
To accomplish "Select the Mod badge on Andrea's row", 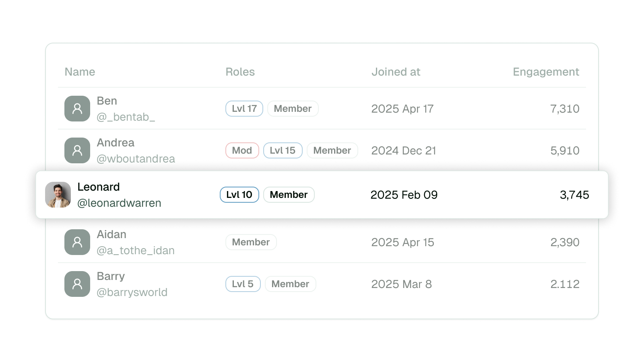I will [242, 150].
